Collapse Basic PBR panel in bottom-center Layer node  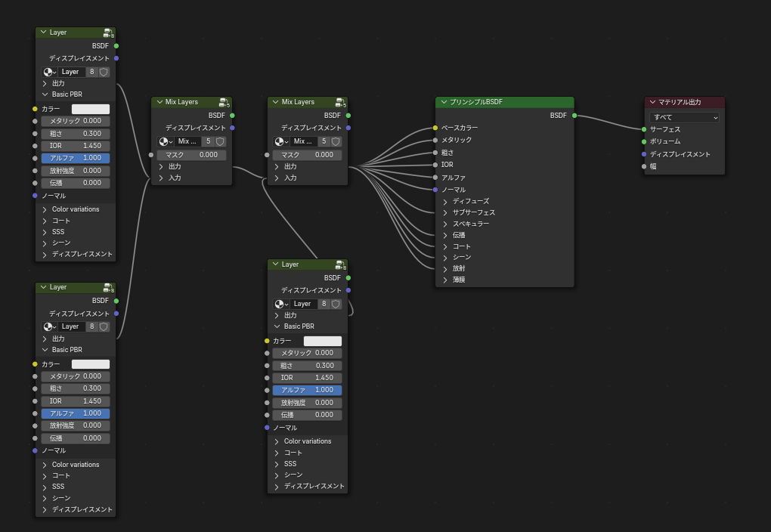pos(277,326)
